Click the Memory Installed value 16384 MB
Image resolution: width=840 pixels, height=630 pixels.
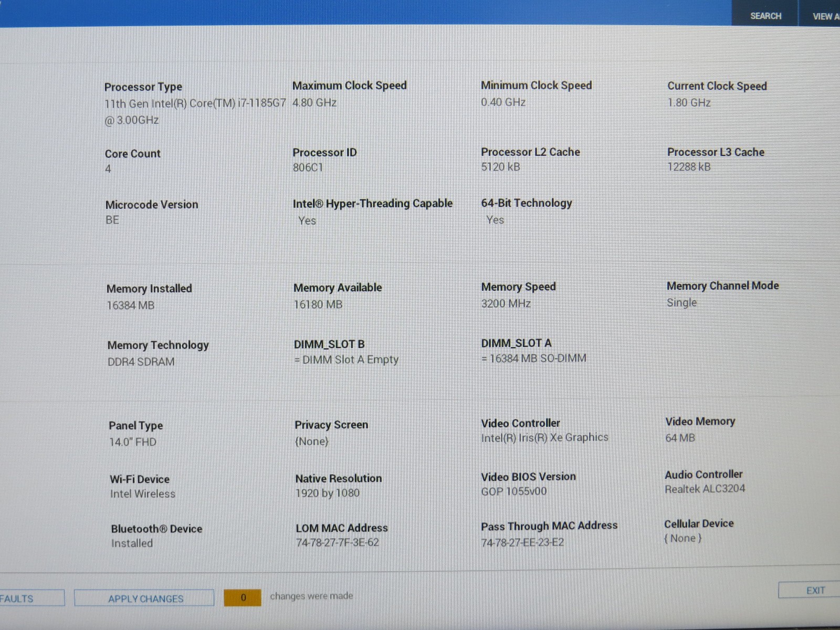[x=130, y=305]
